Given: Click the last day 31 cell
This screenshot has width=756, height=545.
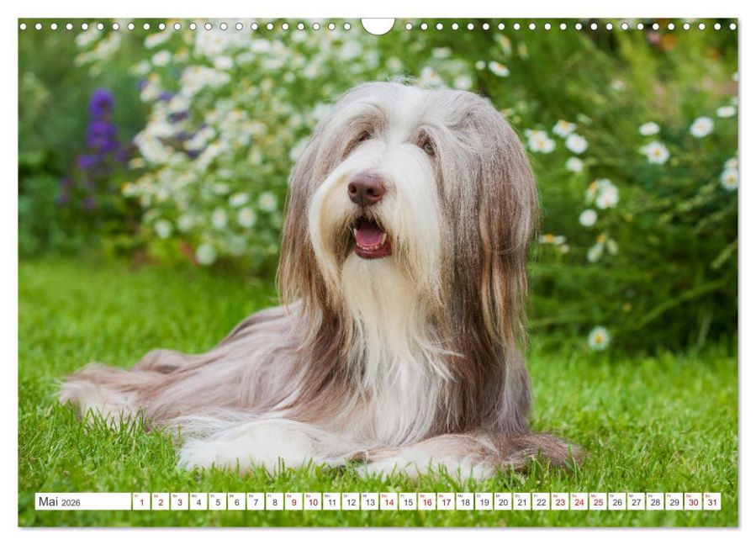Looking at the screenshot, I should click(712, 501).
